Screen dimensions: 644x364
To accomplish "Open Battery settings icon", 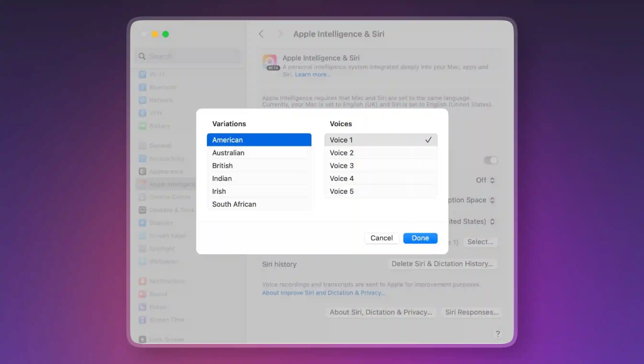I will (142, 126).
